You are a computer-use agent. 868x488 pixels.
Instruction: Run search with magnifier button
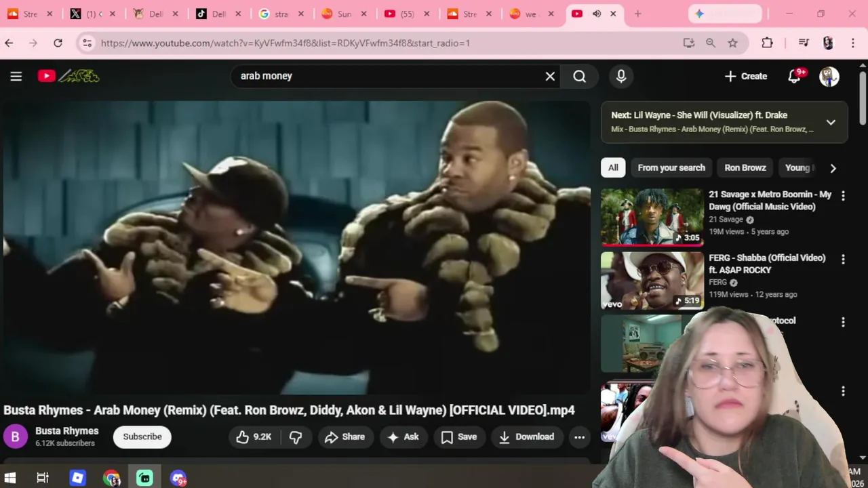(579, 77)
